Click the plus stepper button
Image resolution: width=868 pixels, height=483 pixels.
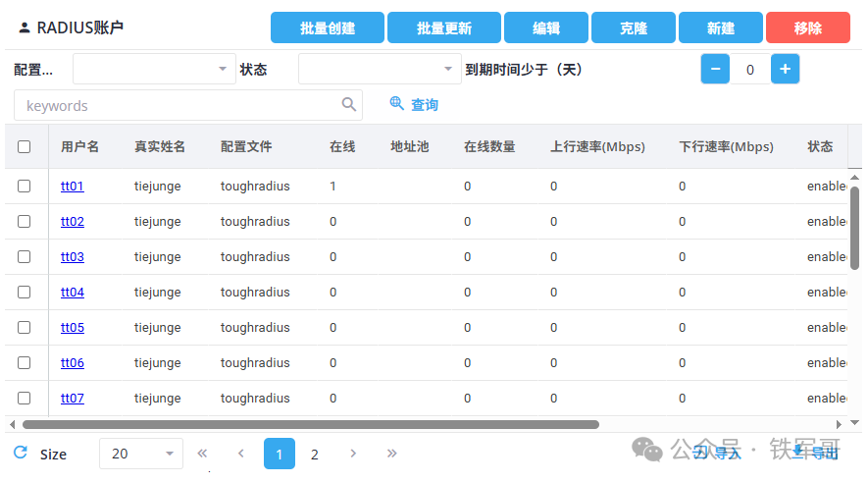pos(785,69)
